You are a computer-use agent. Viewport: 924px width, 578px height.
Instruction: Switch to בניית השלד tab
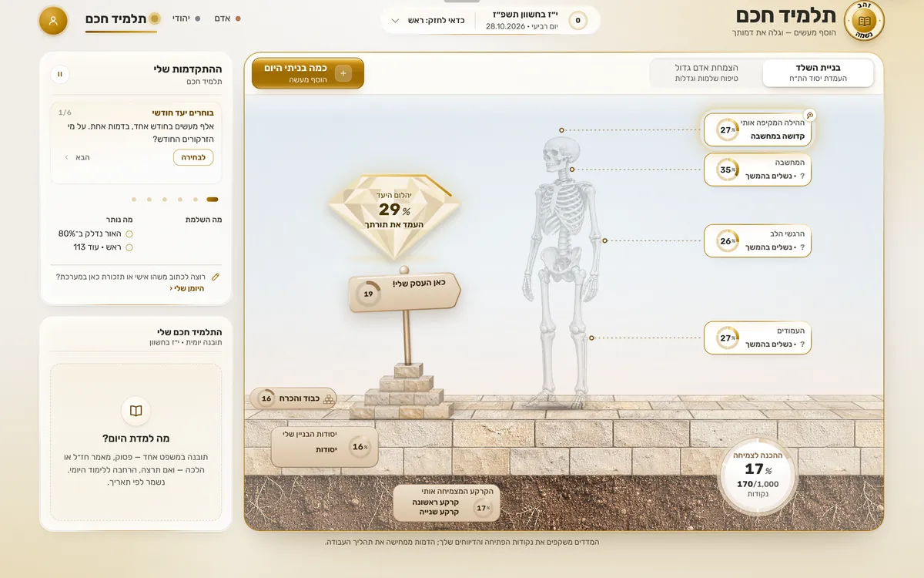[818, 73]
